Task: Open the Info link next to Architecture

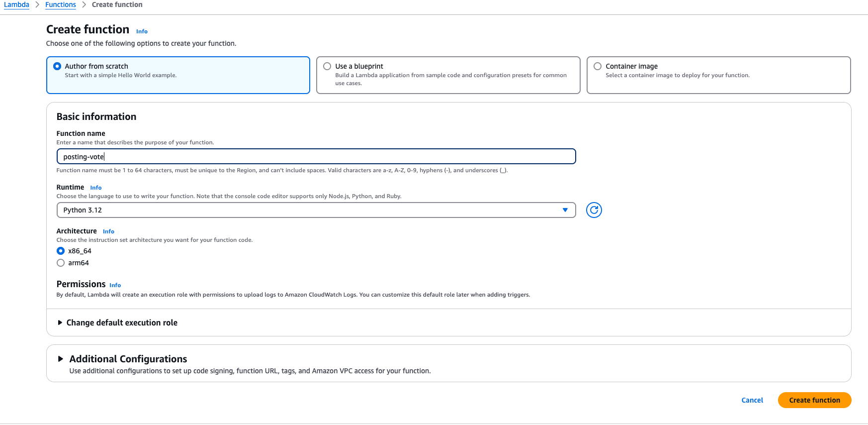Action: click(108, 231)
